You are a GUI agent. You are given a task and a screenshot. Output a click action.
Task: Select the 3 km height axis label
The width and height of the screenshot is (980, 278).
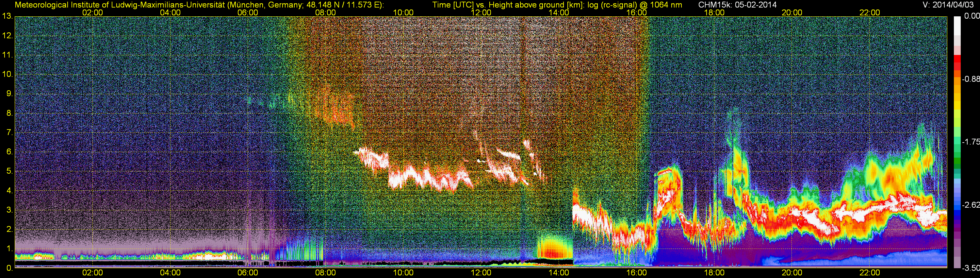pos(9,210)
